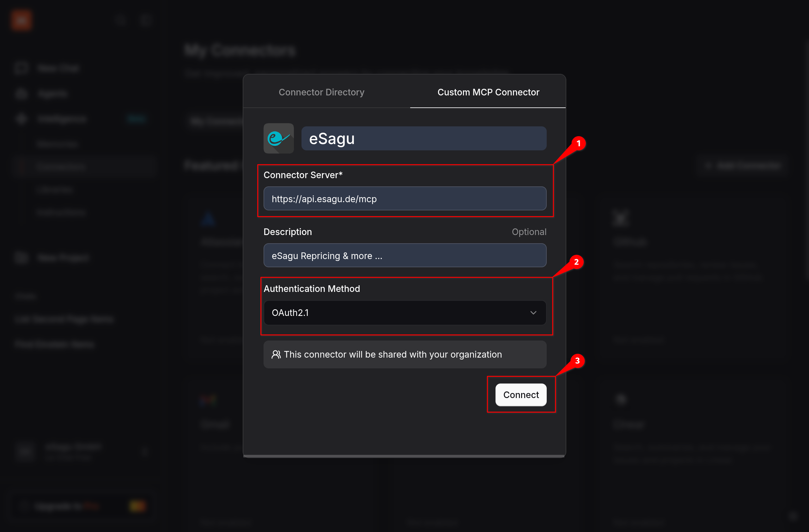Click the orange app logo top-left
Image resolution: width=809 pixels, height=532 pixels.
[x=21, y=21]
